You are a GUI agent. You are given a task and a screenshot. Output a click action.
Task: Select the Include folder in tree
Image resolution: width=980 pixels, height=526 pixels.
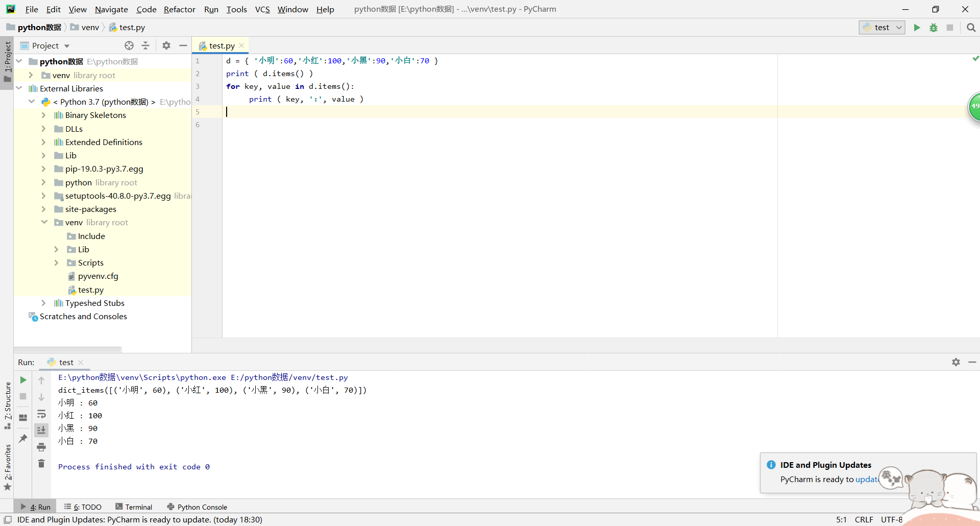pyautogui.click(x=91, y=236)
